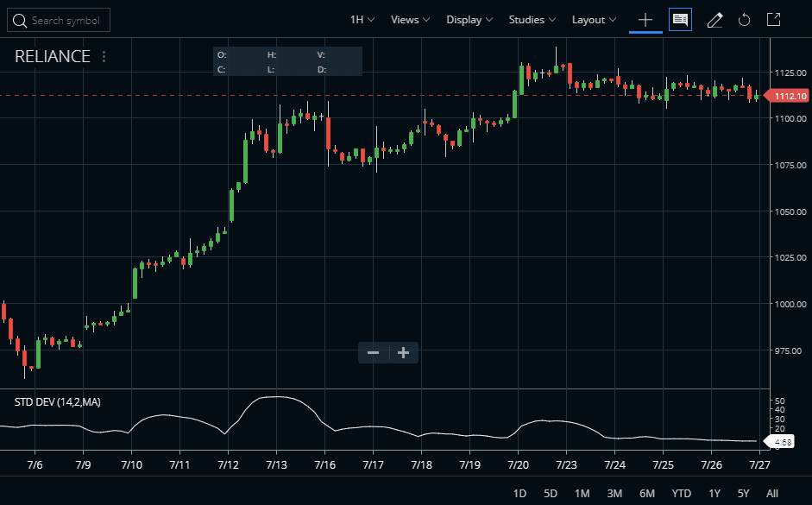
Task: Select the 1D range button
Action: (x=519, y=493)
